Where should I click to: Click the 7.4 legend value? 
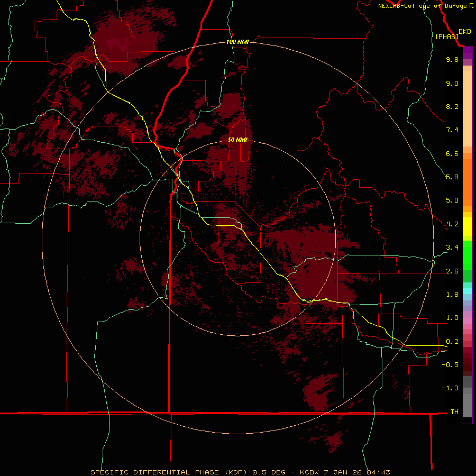pyautogui.click(x=452, y=130)
